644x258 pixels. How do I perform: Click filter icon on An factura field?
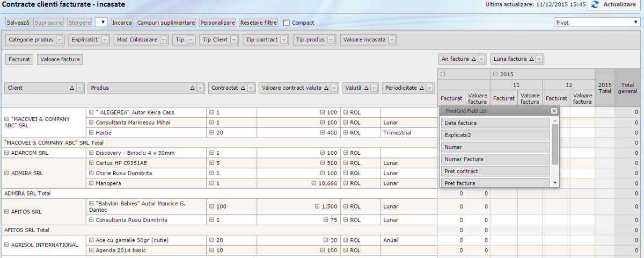pos(481,59)
